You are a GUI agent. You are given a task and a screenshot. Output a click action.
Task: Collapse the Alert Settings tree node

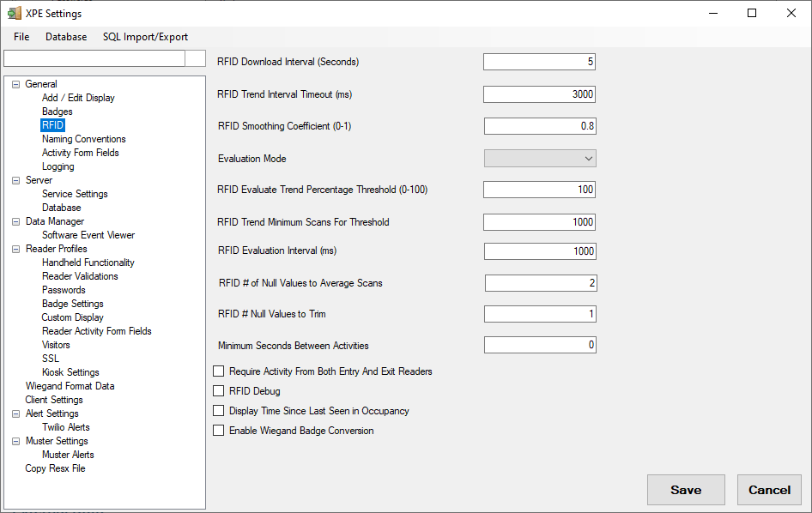click(x=16, y=413)
